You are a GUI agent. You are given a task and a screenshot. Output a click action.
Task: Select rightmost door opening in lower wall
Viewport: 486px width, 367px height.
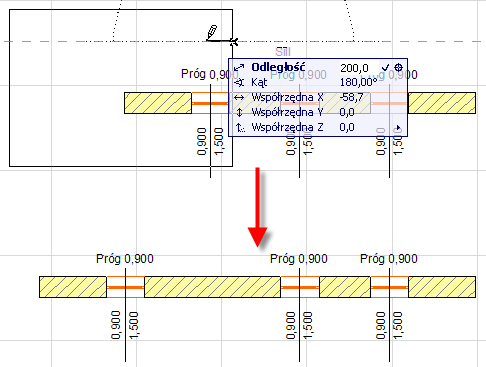click(x=389, y=287)
